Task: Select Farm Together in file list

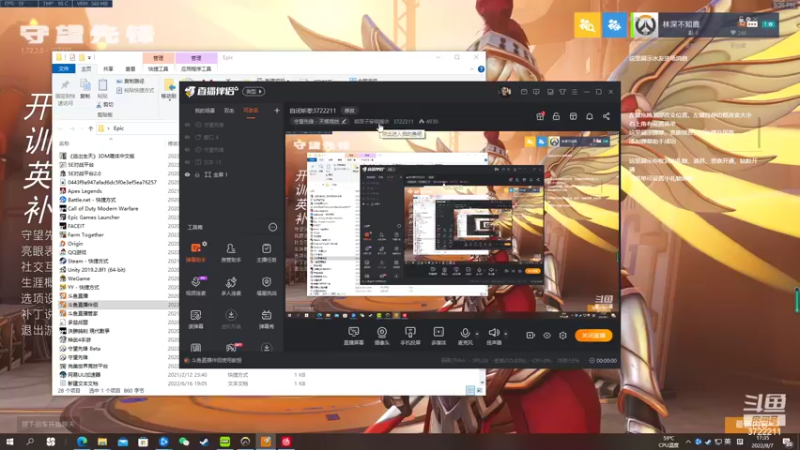Action: 85,235
